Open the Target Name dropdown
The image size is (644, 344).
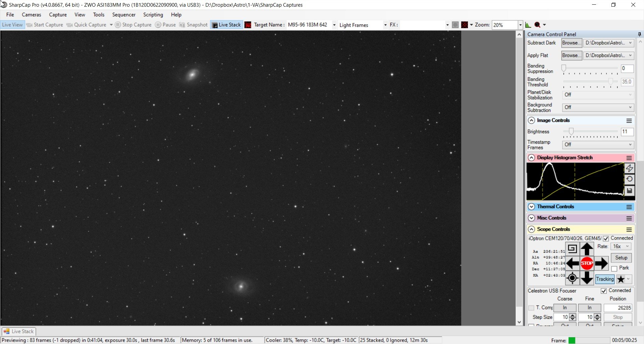tap(334, 25)
